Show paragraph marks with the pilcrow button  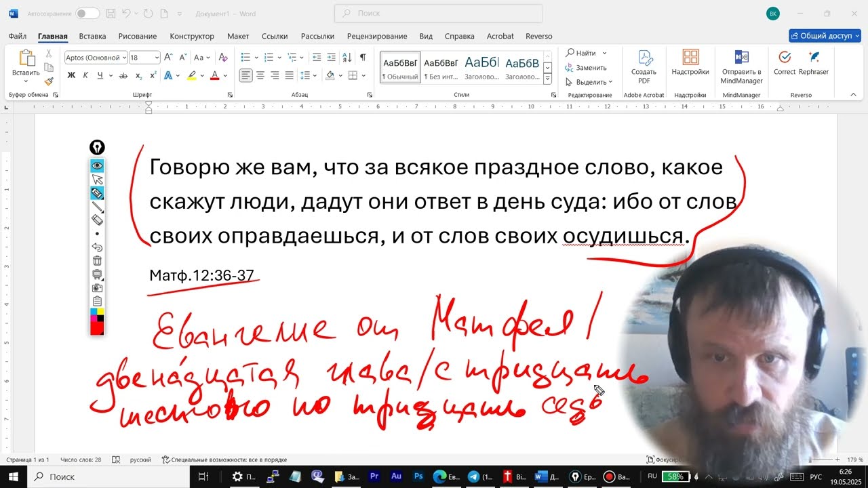point(363,58)
